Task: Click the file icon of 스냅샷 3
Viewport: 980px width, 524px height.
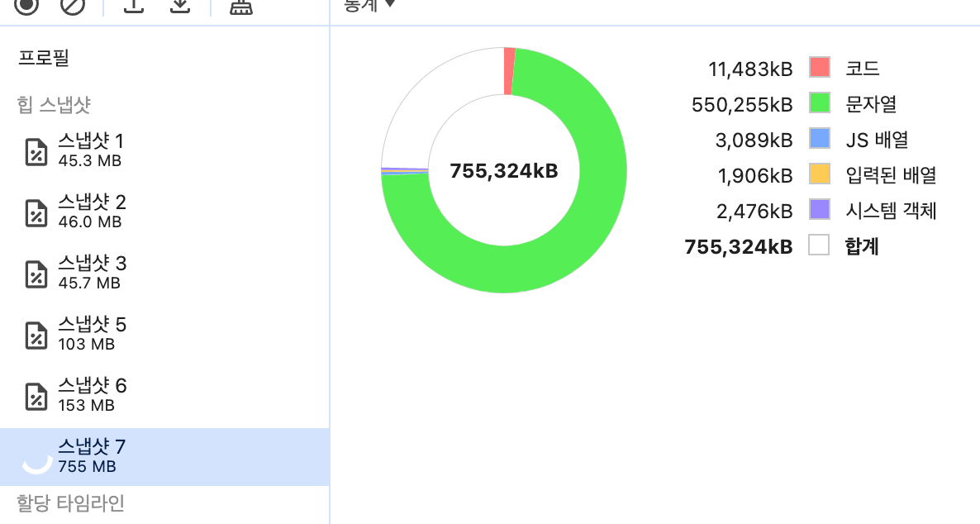Action: (x=36, y=274)
